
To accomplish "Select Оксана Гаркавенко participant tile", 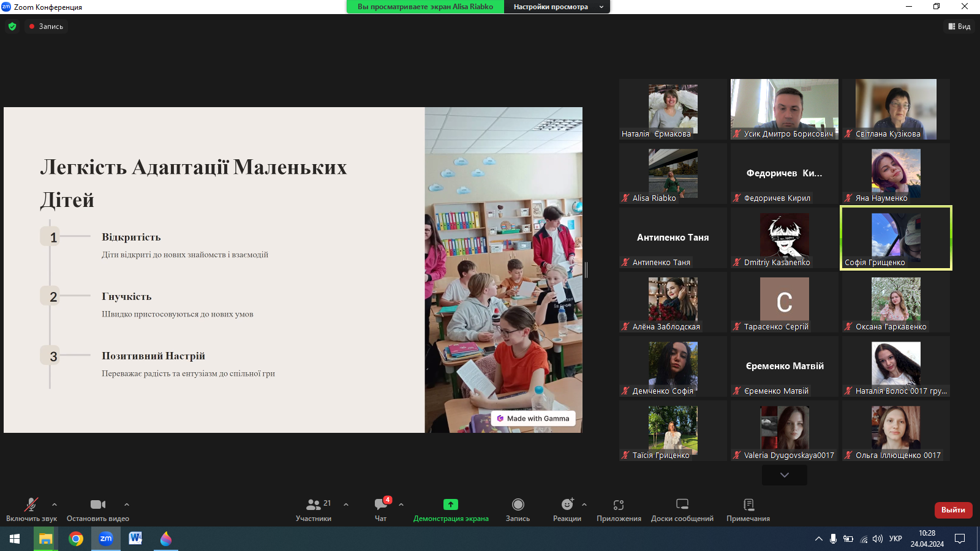I will (x=896, y=302).
